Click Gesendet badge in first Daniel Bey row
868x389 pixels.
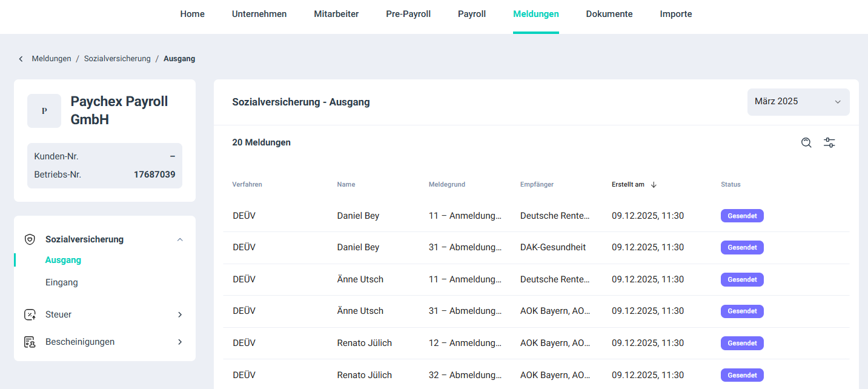point(742,216)
